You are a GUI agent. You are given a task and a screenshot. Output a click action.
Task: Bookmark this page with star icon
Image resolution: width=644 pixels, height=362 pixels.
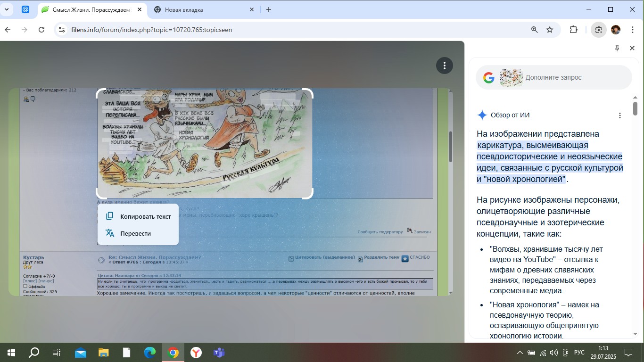550,30
